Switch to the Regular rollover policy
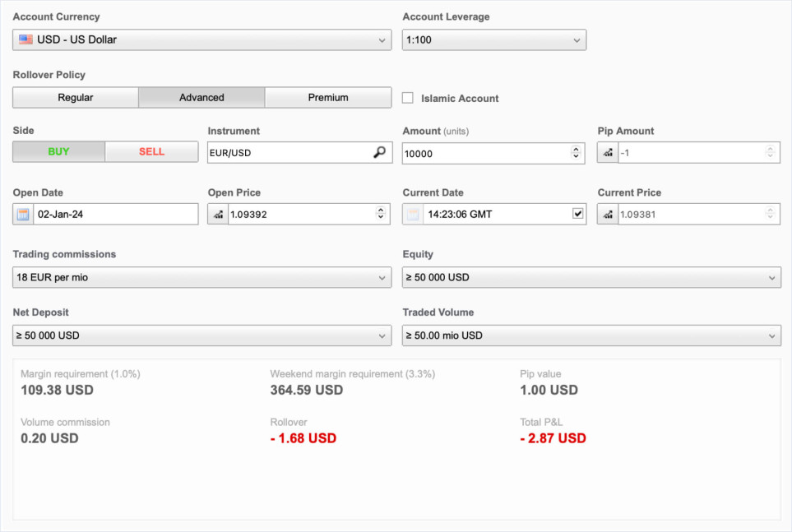The height and width of the screenshot is (532, 792). point(76,98)
